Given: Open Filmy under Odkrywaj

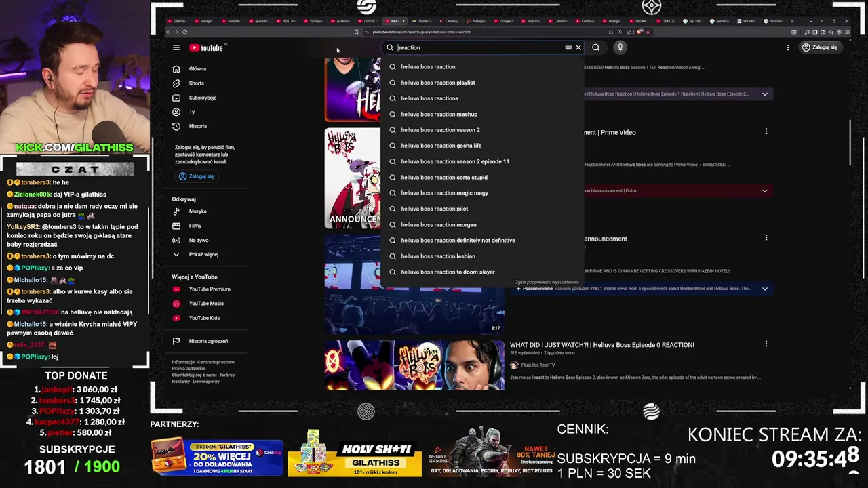Looking at the screenshot, I should point(195,226).
